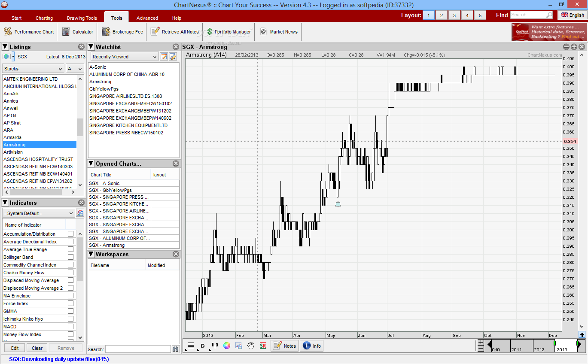The height and width of the screenshot is (364, 588).
Task: Open chart Info button
Action: click(312, 346)
